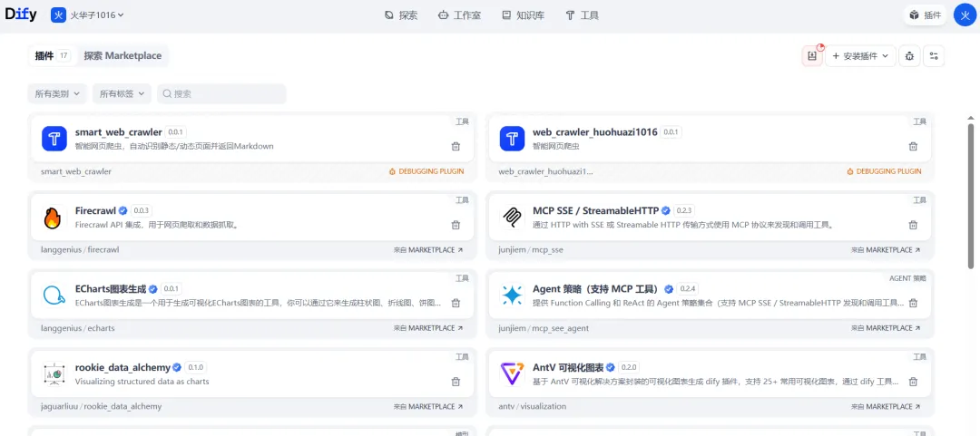The width and height of the screenshot is (980, 436).
Task: Delete the AntV 可视化图表 plugin
Action: (913, 382)
